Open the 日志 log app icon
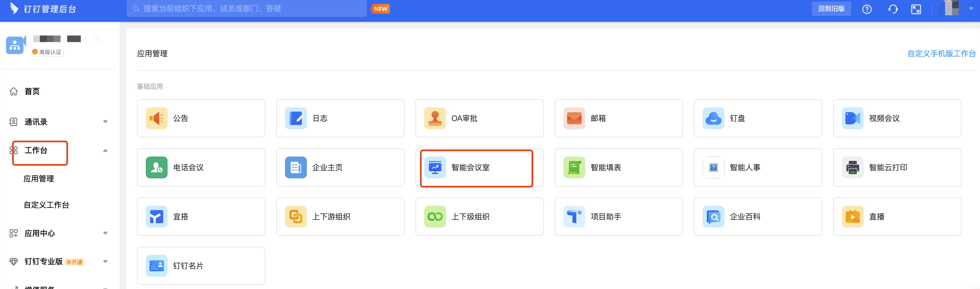 pos(296,119)
